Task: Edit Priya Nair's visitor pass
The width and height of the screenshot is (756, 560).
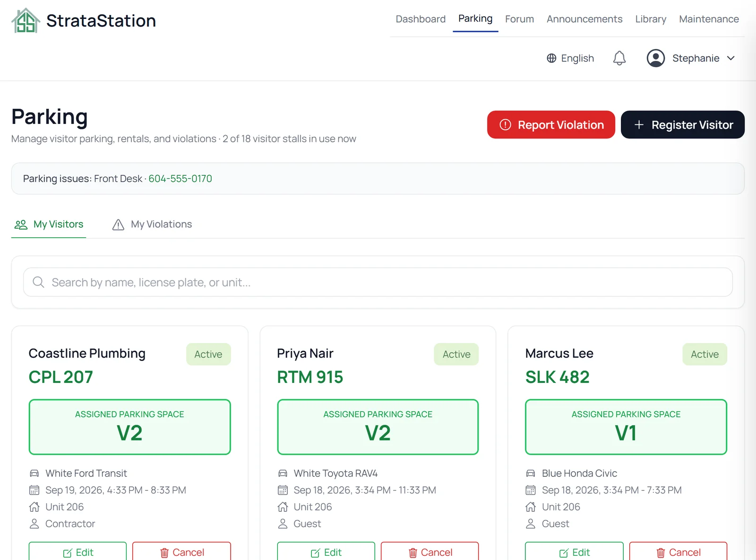Action: pyautogui.click(x=326, y=552)
